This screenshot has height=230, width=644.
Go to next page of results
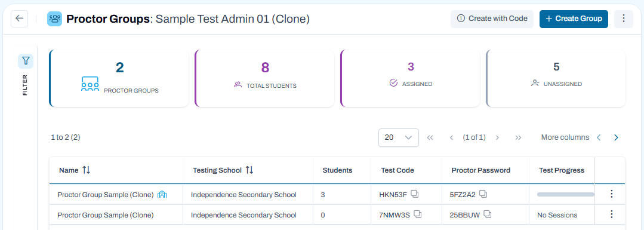click(x=497, y=137)
